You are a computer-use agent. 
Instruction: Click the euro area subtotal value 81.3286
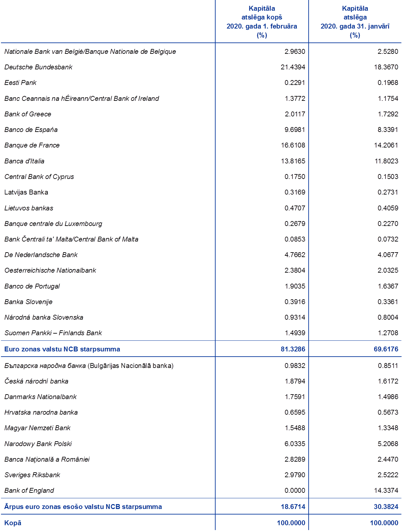(x=293, y=349)
